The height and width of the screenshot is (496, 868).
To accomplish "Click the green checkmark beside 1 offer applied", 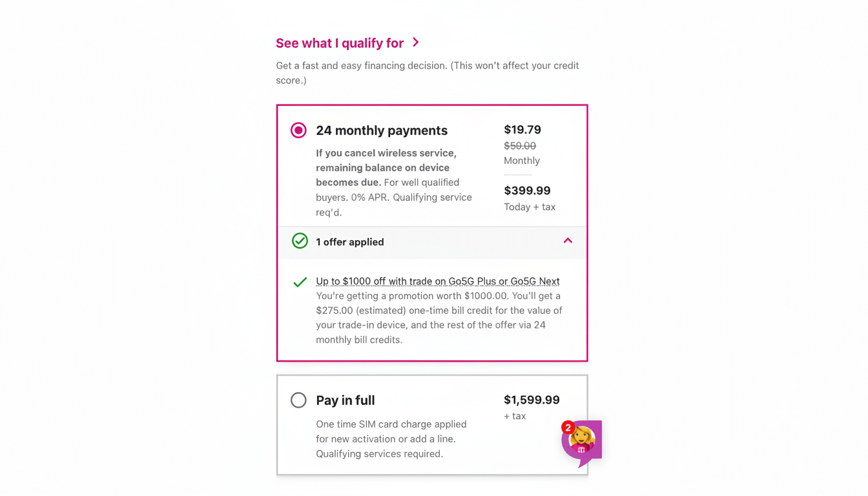I will (x=300, y=241).
